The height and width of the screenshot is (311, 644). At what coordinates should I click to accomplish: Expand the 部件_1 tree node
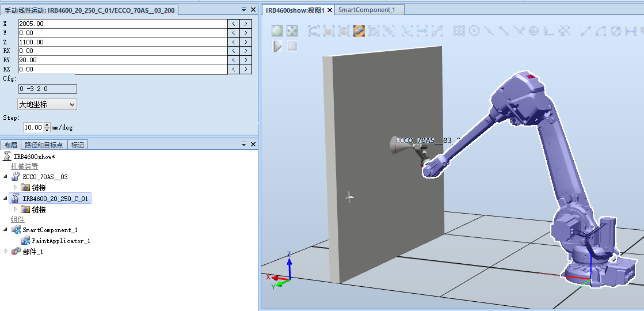tap(5, 251)
